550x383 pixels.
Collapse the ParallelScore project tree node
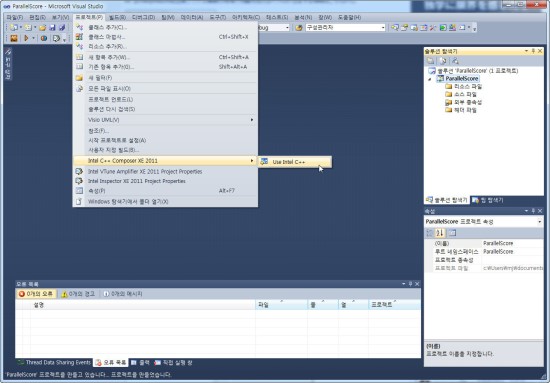(430, 79)
